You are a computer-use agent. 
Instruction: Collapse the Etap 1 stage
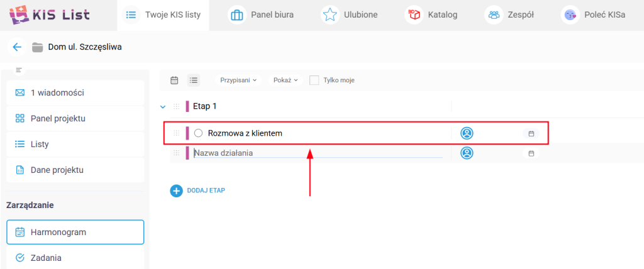pos(163,107)
